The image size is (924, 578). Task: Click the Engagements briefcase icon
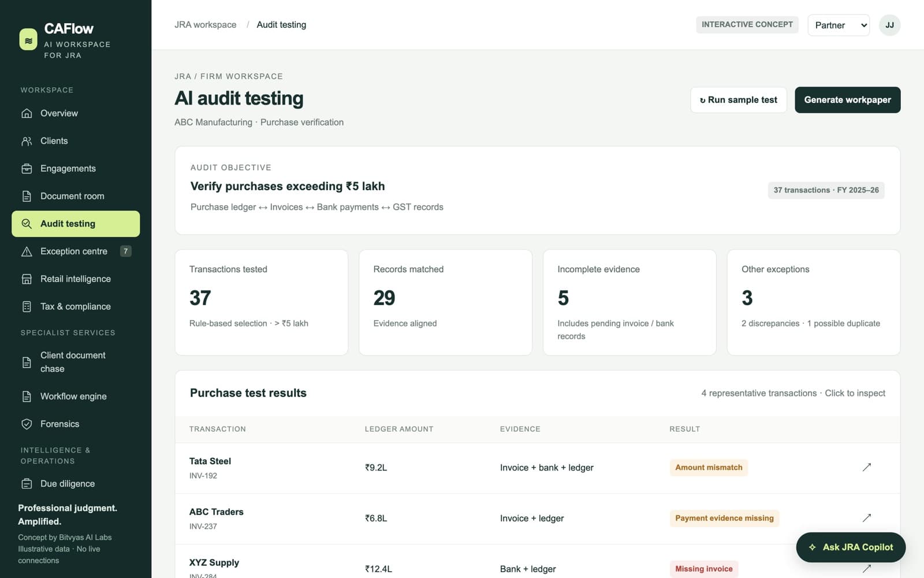click(27, 169)
